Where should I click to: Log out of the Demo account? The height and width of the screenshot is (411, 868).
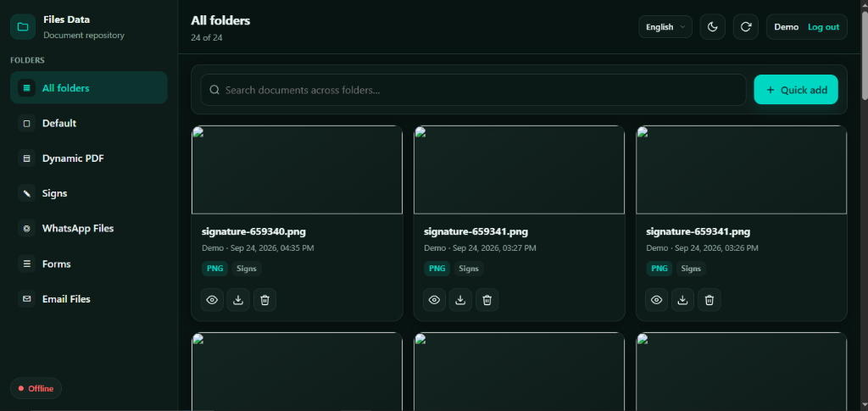pyautogui.click(x=823, y=27)
